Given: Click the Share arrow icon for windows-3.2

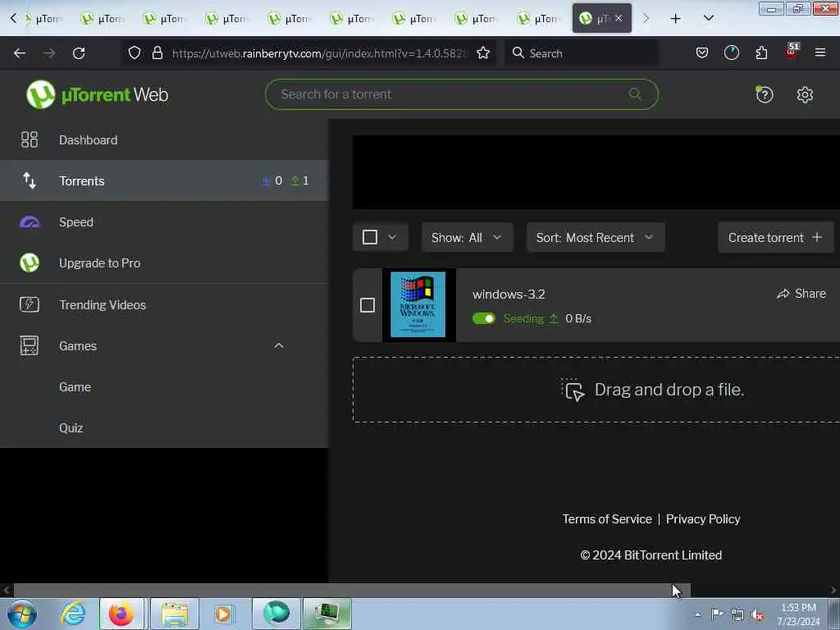Looking at the screenshot, I should [x=783, y=294].
